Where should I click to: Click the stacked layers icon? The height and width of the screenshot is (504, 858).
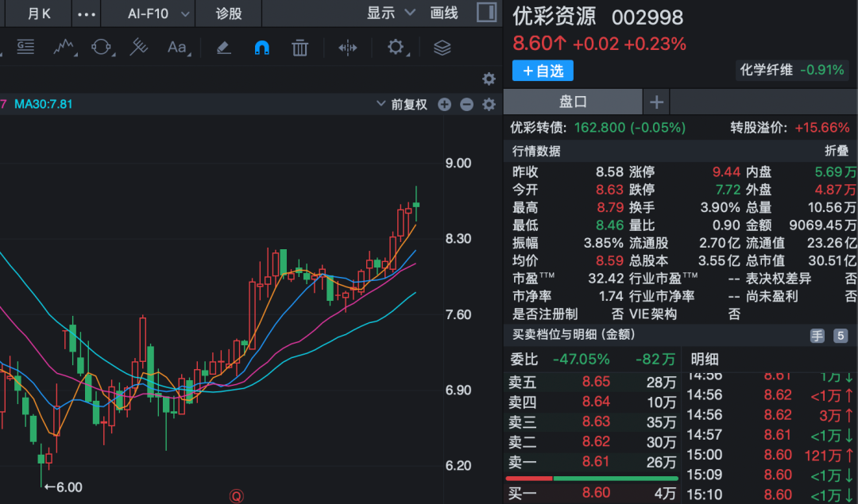click(443, 48)
